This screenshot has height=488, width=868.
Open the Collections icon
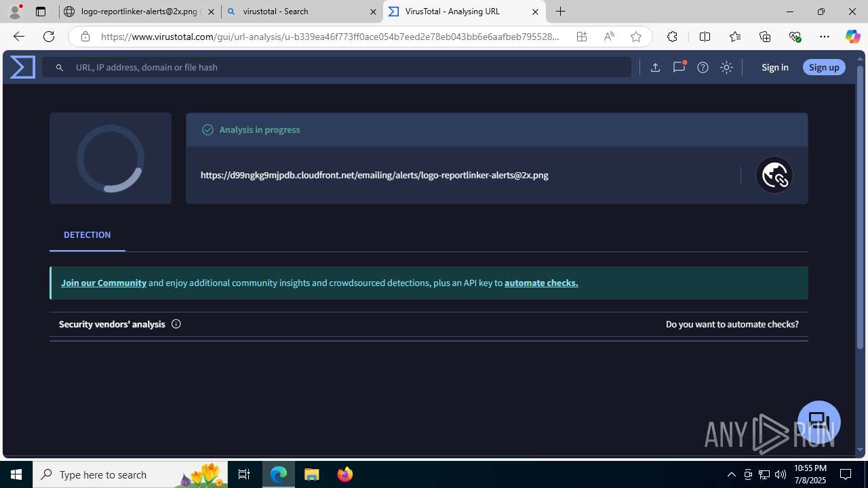point(765,37)
